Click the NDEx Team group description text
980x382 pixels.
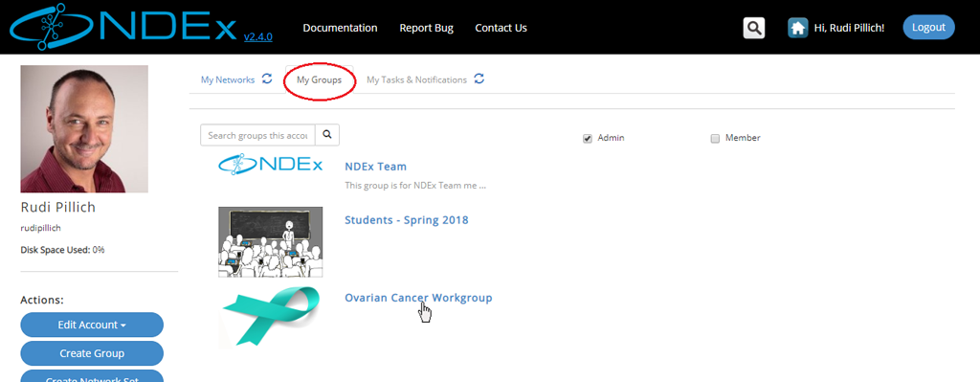tap(415, 186)
